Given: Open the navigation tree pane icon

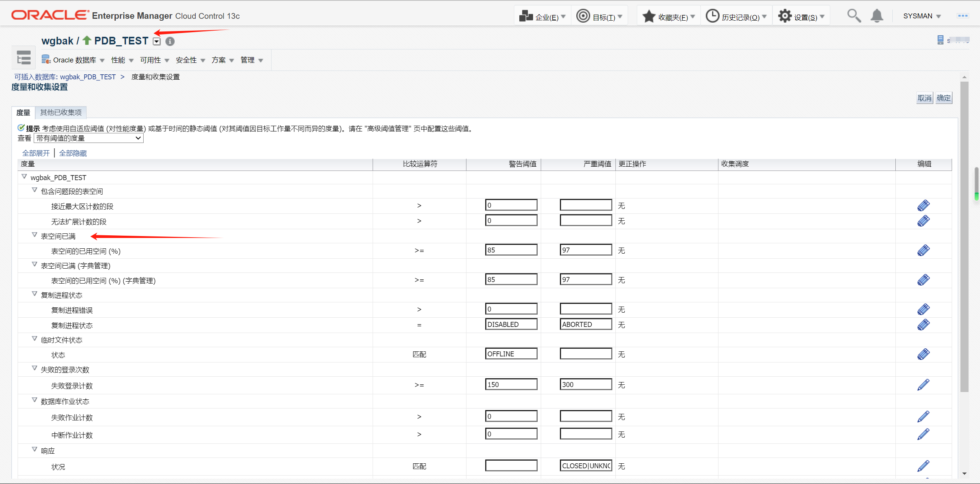Looking at the screenshot, I should 24,58.
